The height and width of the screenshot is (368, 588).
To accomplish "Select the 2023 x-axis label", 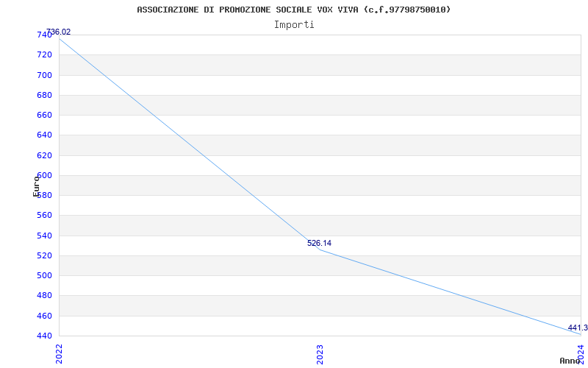I will 320,355.
